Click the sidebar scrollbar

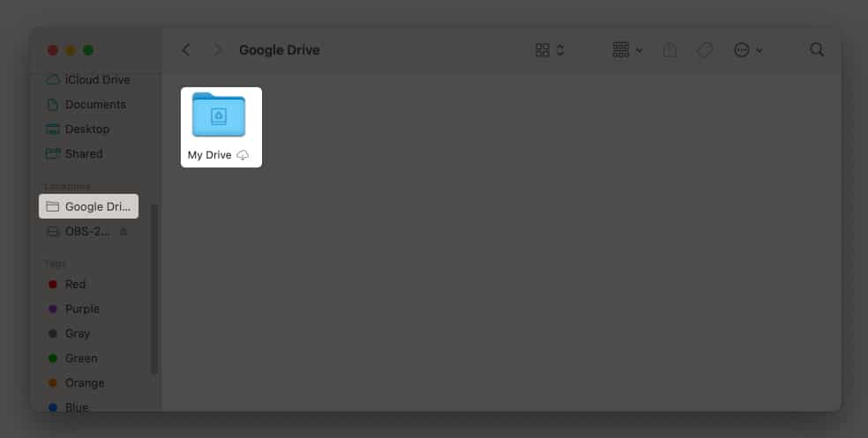(154, 289)
